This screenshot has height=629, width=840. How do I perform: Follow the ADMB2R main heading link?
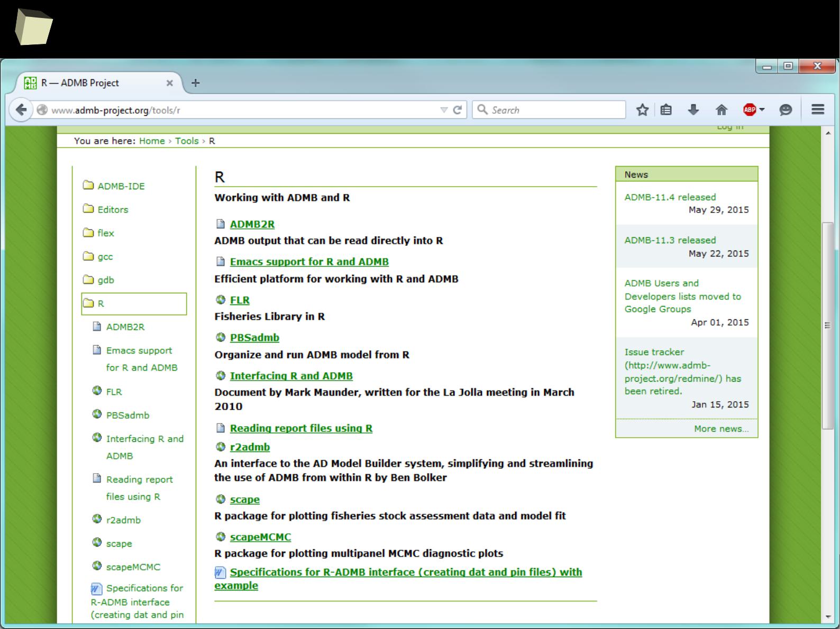click(252, 224)
